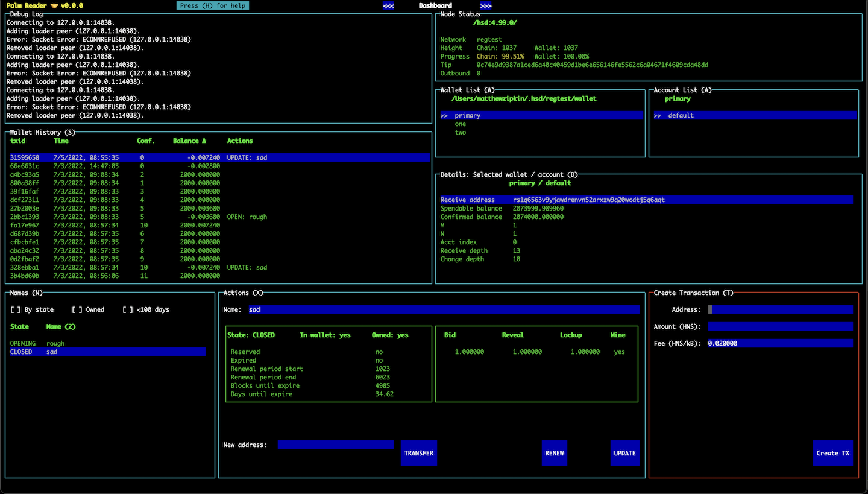Select transaction d687d39b in Wallet History
The width and height of the screenshot is (868, 494).
coord(220,233)
